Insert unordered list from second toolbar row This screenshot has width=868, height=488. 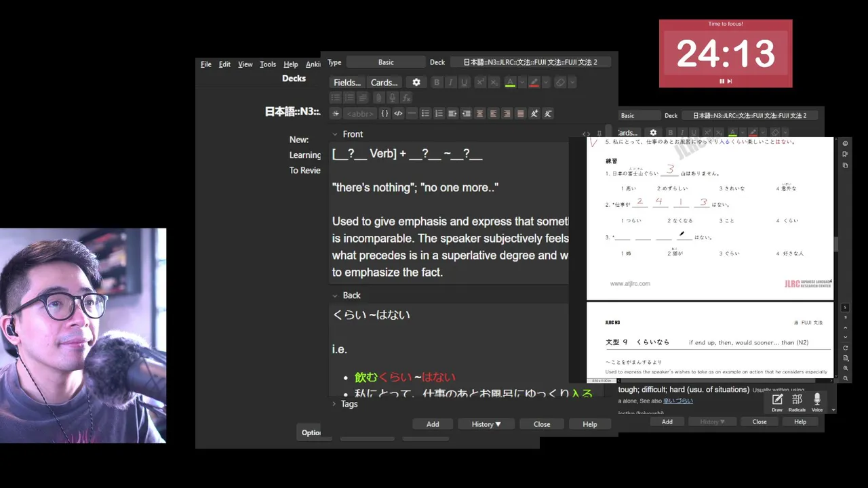336,98
